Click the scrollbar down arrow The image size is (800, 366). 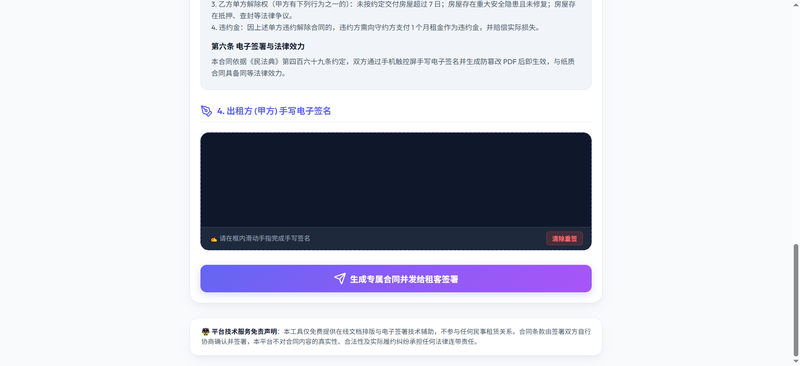[x=795, y=362]
